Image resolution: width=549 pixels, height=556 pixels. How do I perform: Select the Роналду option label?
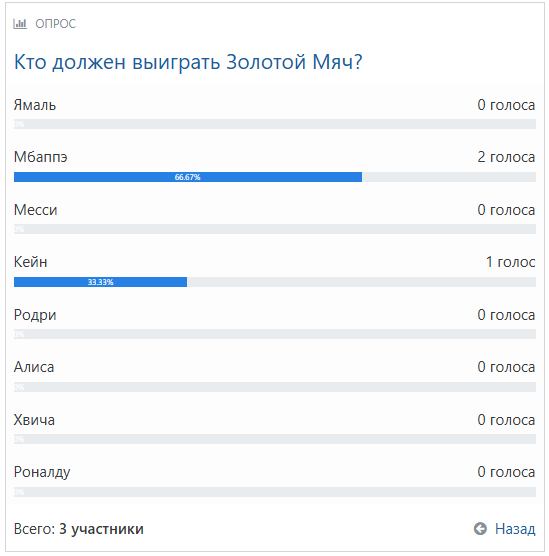click(42, 472)
